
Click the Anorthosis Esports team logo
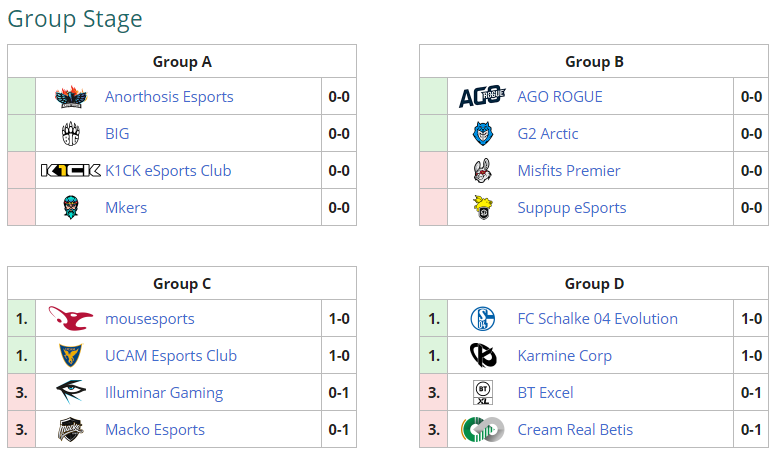point(70,97)
